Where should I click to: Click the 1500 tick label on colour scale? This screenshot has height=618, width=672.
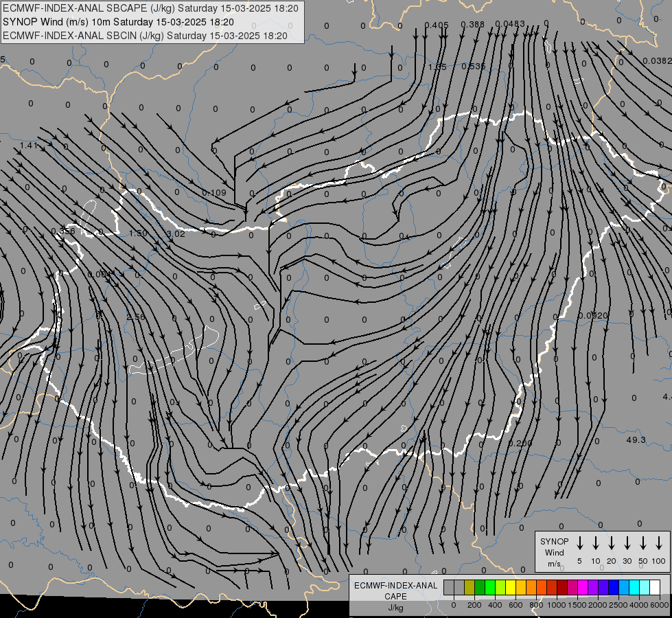[577, 605]
